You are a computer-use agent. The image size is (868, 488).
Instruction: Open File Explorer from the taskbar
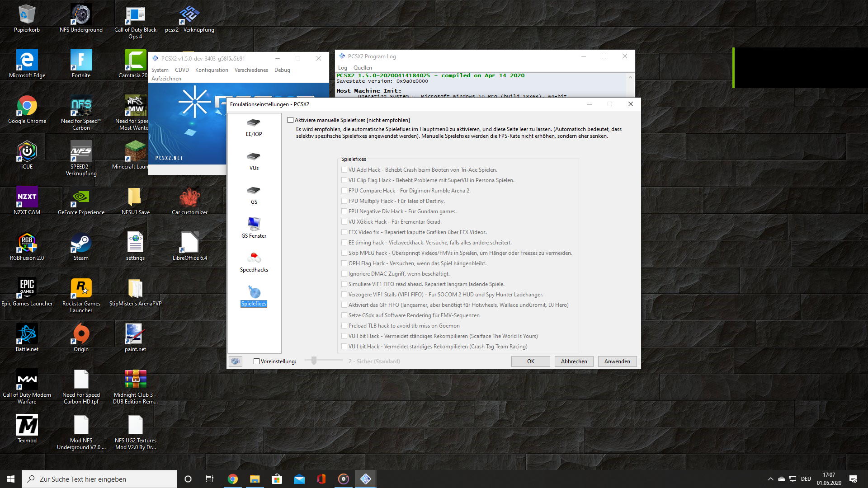(x=255, y=479)
